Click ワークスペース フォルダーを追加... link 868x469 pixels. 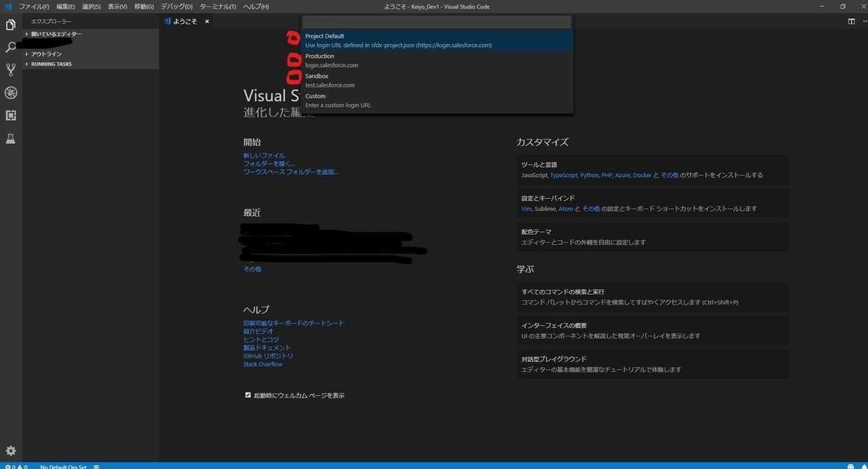coord(291,172)
